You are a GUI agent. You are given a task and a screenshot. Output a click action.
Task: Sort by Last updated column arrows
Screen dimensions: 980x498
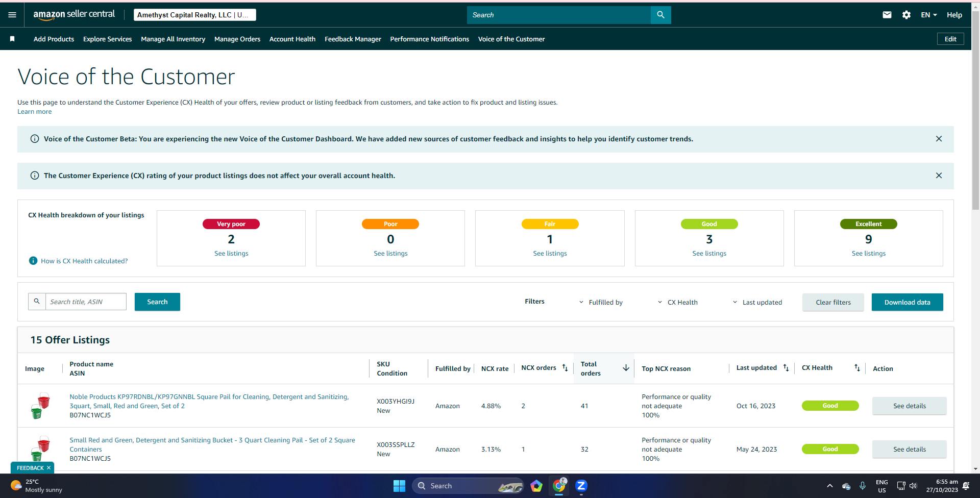[786, 368]
